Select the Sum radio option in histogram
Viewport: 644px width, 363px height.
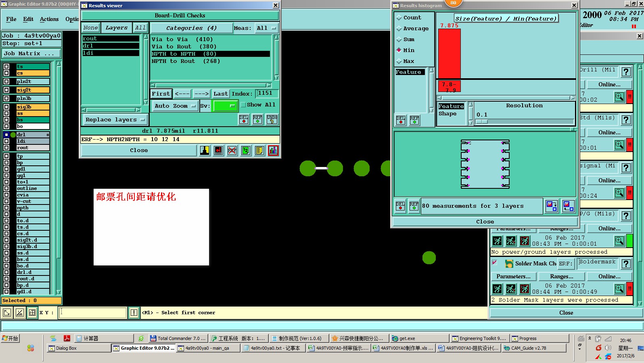click(399, 40)
